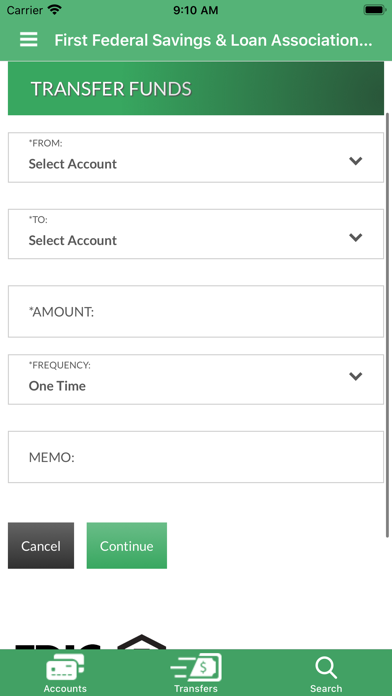Open To Select Account field
The image size is (392, 696).
pos(196,234)
